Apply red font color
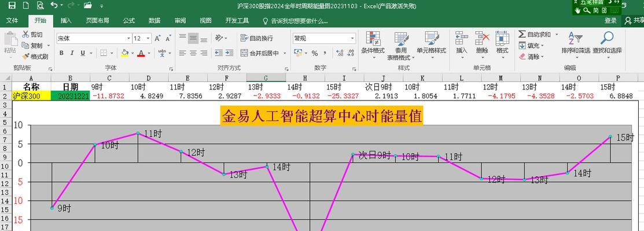Viewport: 644px width, 231px height. point(141,53)
